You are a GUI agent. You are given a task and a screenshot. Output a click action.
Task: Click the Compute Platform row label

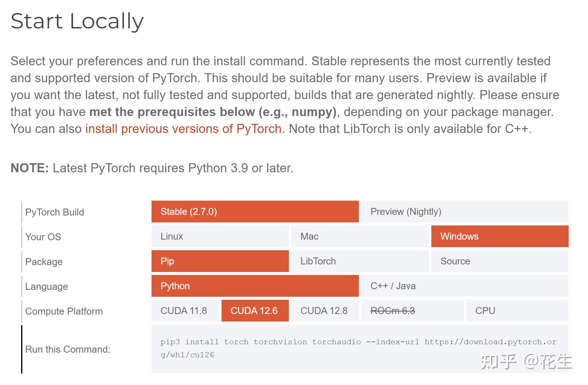tap(64, 311)
